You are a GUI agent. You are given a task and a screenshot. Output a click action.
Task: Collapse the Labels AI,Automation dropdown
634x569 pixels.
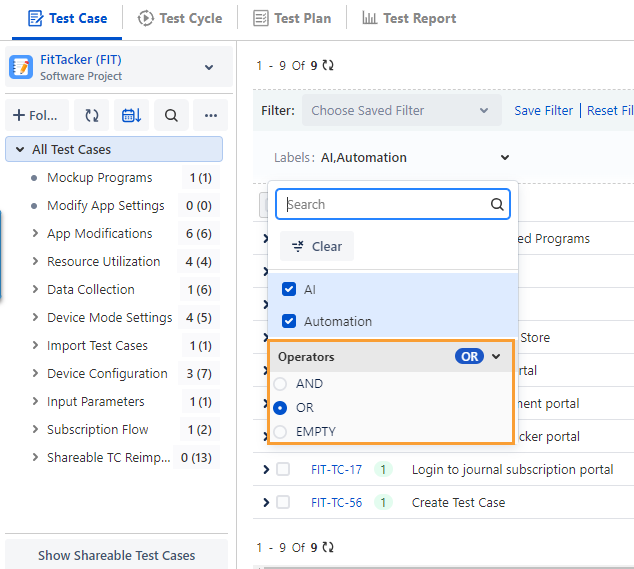click(505, 157)
